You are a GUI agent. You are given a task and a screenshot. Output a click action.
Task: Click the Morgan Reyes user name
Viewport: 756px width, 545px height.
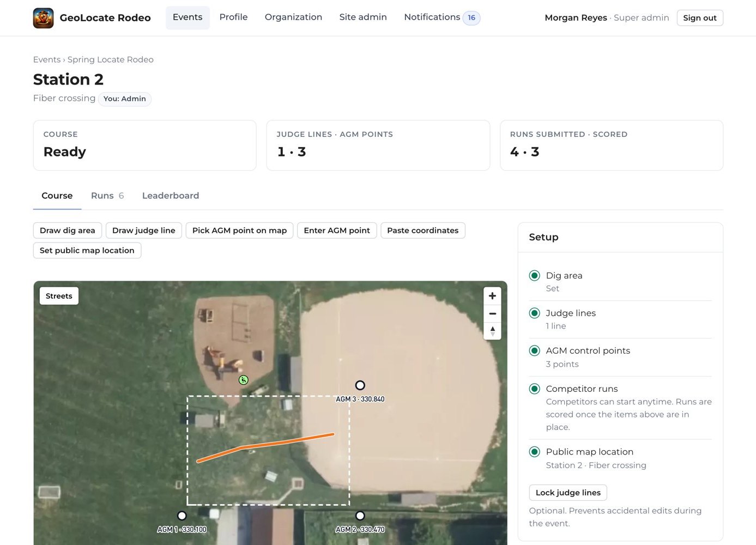click(x=576, y=17)
